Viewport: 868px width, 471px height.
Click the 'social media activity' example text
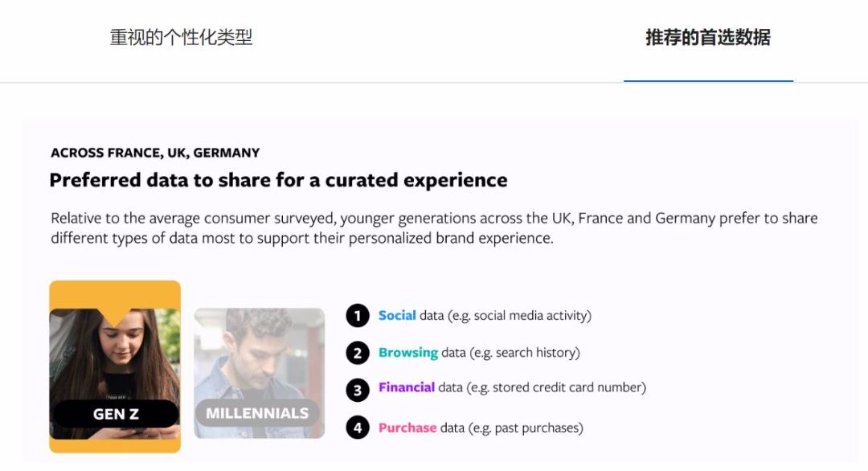coord(531,316)
